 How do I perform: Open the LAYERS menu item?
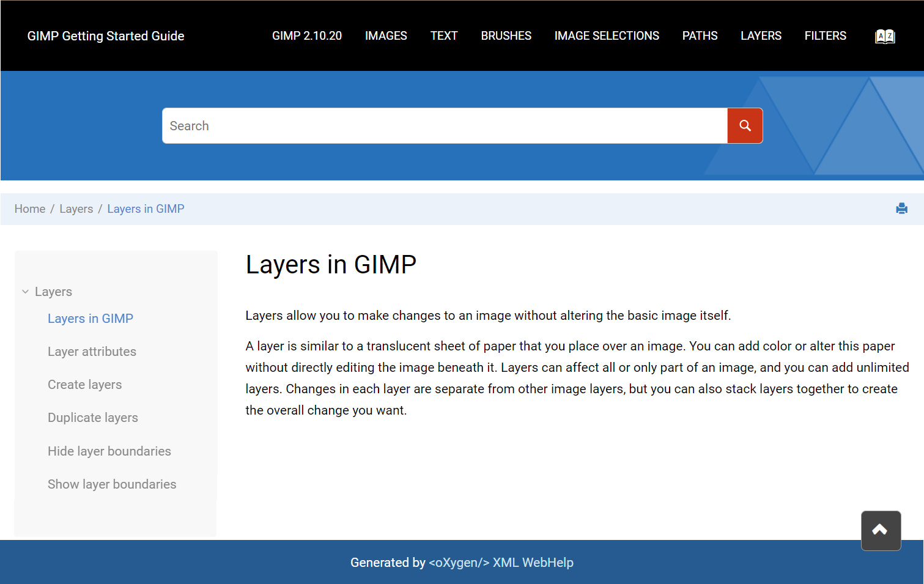[x=761, y=35]
